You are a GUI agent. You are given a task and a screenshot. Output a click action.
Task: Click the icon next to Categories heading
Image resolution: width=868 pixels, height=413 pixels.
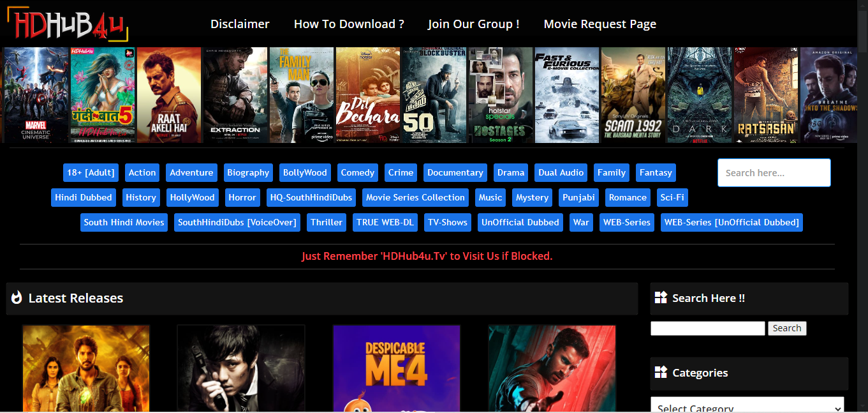pos(661,372)
